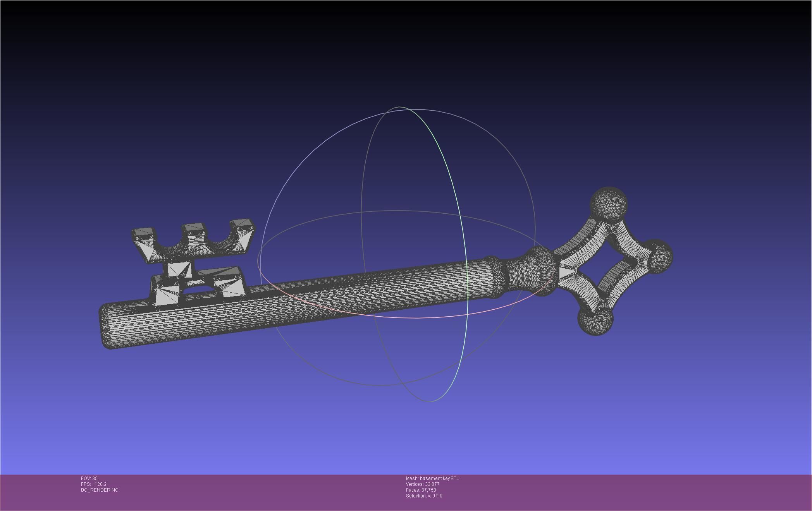The width and height of the screenshot is (812, 511).
Task: Click the Vertices count text
Action: [422, 484]
